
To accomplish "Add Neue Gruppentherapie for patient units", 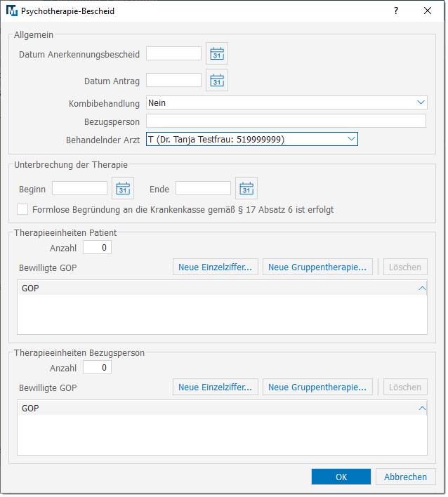I will pos(317,267).
